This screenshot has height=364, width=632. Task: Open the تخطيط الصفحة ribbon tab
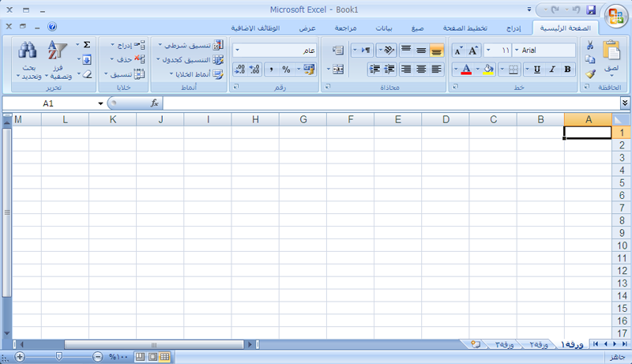coord(465,28)
